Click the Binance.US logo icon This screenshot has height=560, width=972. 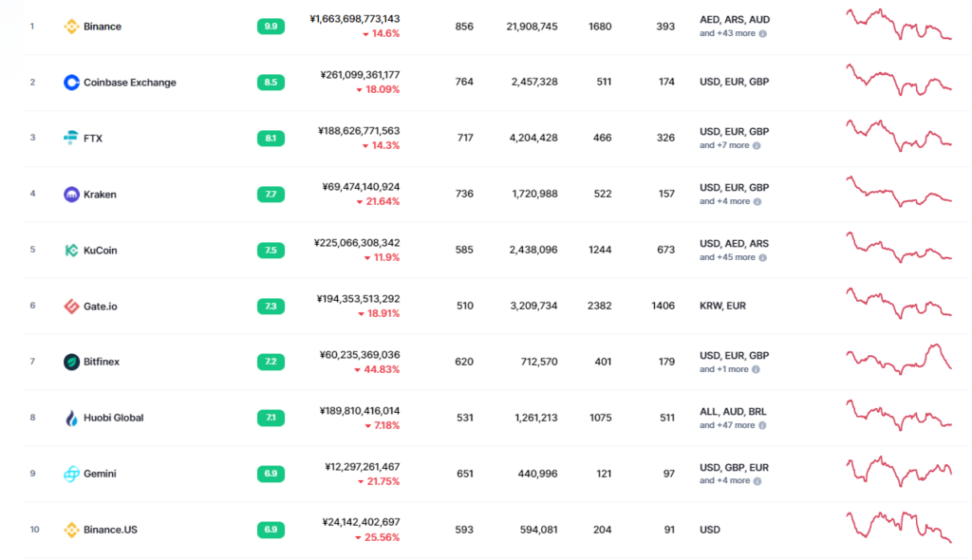[x=71, y=530]
